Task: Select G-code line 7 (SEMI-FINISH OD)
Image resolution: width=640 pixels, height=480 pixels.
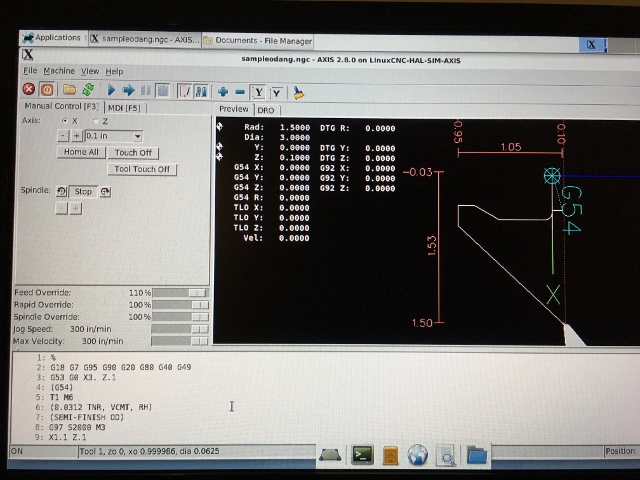Action: tap(86, 417)
